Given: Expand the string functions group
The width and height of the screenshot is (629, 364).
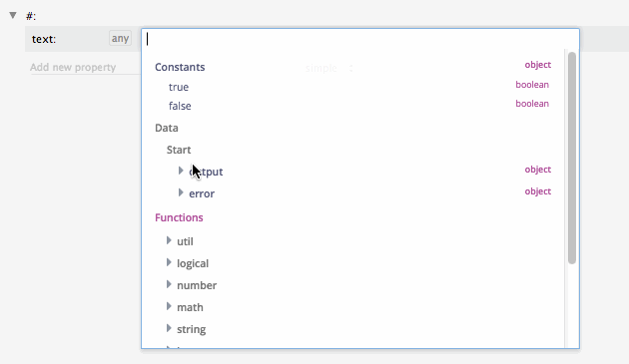Looking at the screenshot, I should click(x=169, y=329).
